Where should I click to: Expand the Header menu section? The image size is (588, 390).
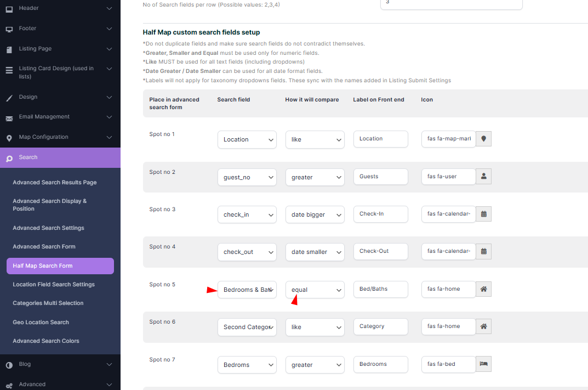[x=60, y=8]
